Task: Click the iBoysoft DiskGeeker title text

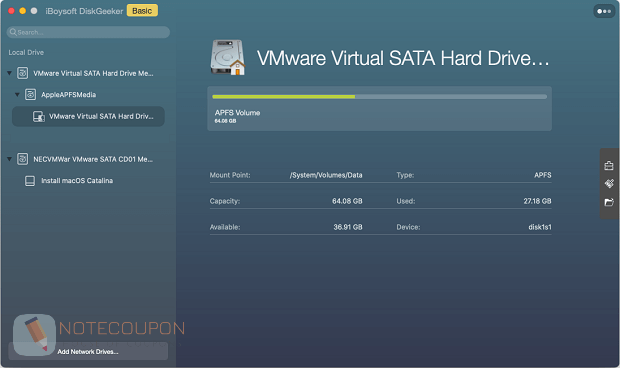Action: click(84, 11)
